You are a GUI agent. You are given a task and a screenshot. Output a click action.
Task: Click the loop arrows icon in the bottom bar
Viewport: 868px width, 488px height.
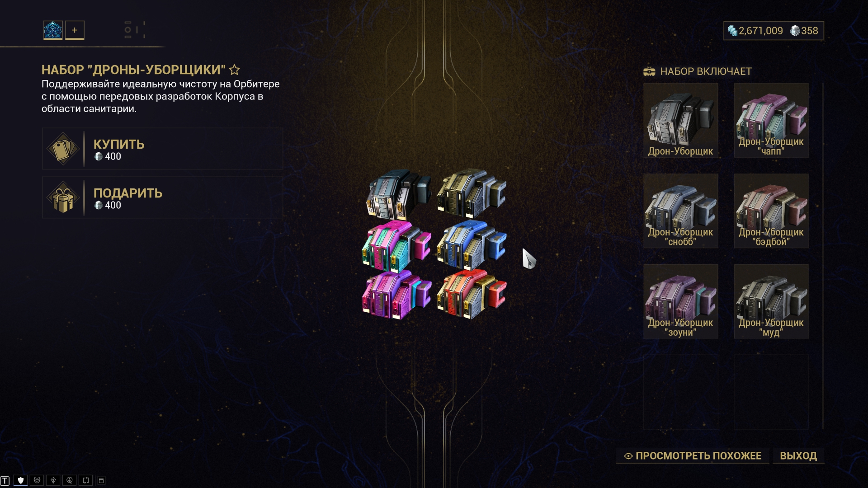pos(85,480)
